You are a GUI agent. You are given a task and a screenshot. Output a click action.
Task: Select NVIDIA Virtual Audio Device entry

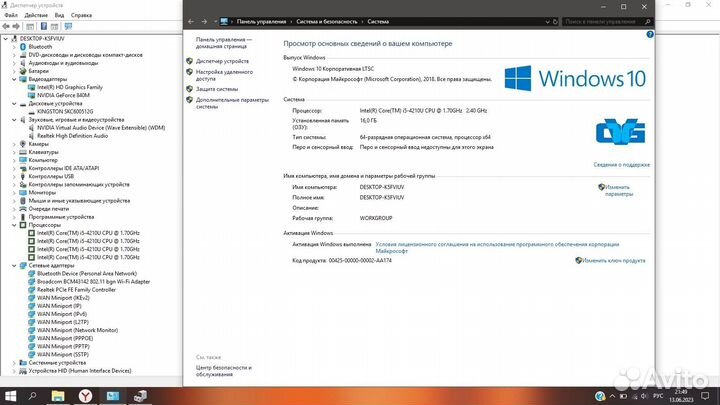tap(101, 128)
